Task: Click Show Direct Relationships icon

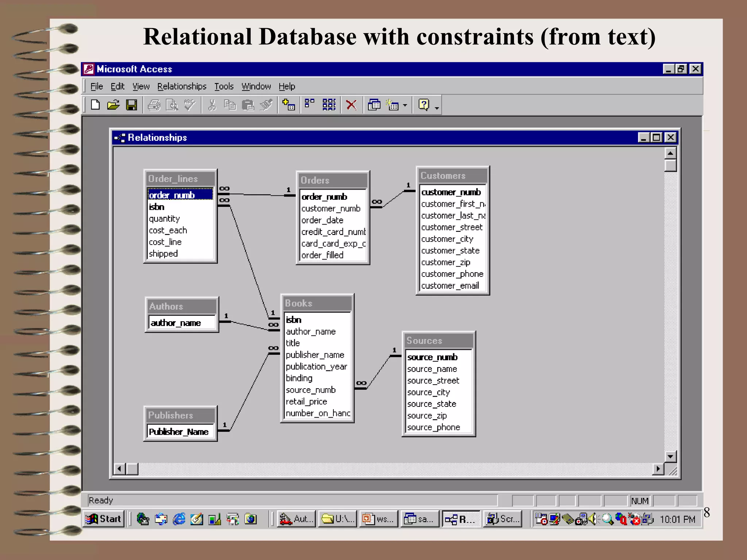Action: (x=310, y=105)
